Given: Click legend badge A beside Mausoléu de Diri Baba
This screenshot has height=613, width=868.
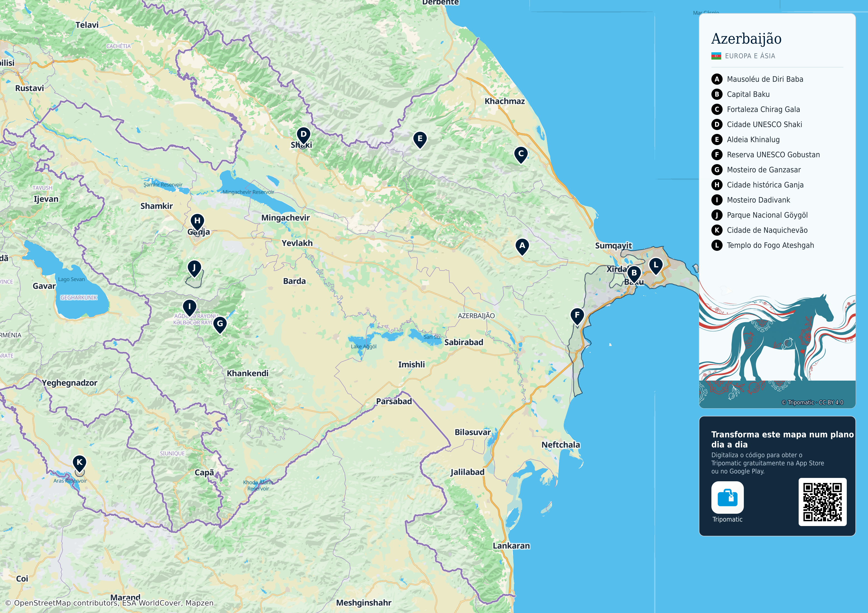Looking at the screenshot, I should coord(716,79).
